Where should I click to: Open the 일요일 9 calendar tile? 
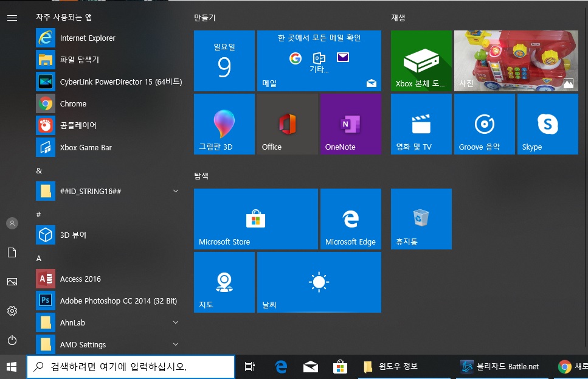pos(224,61)
